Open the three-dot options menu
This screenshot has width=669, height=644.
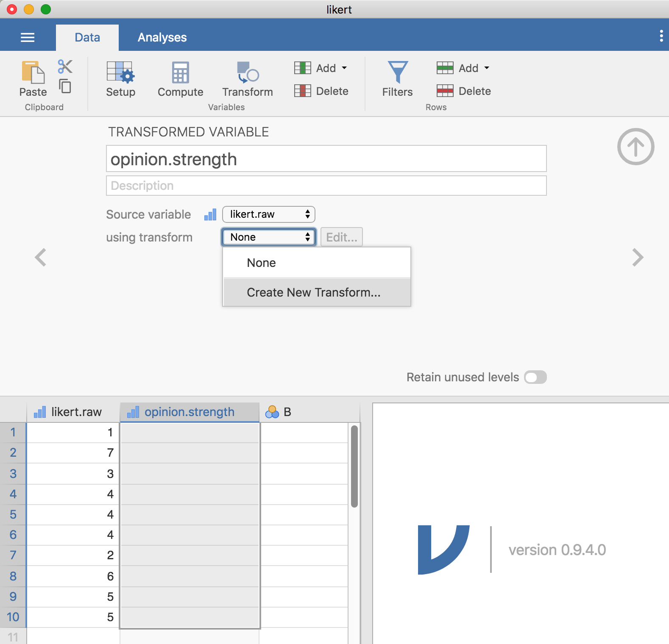[x=661, y=36]
